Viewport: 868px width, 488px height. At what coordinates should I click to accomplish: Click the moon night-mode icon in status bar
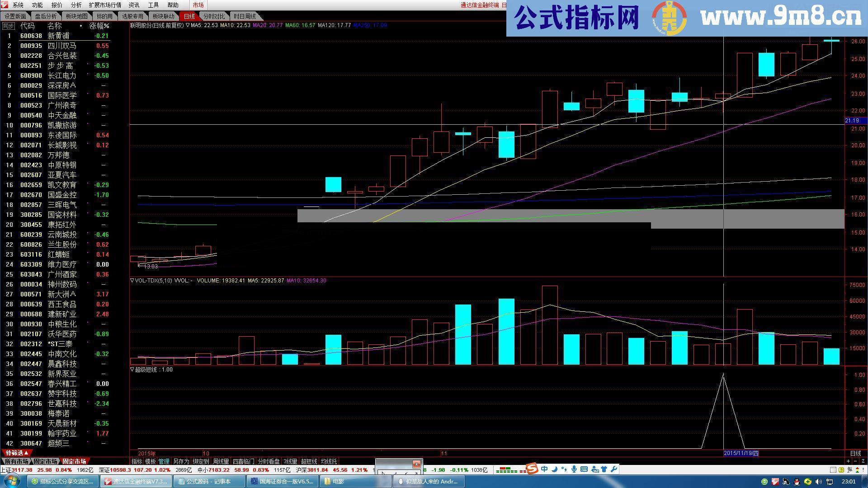554,469
